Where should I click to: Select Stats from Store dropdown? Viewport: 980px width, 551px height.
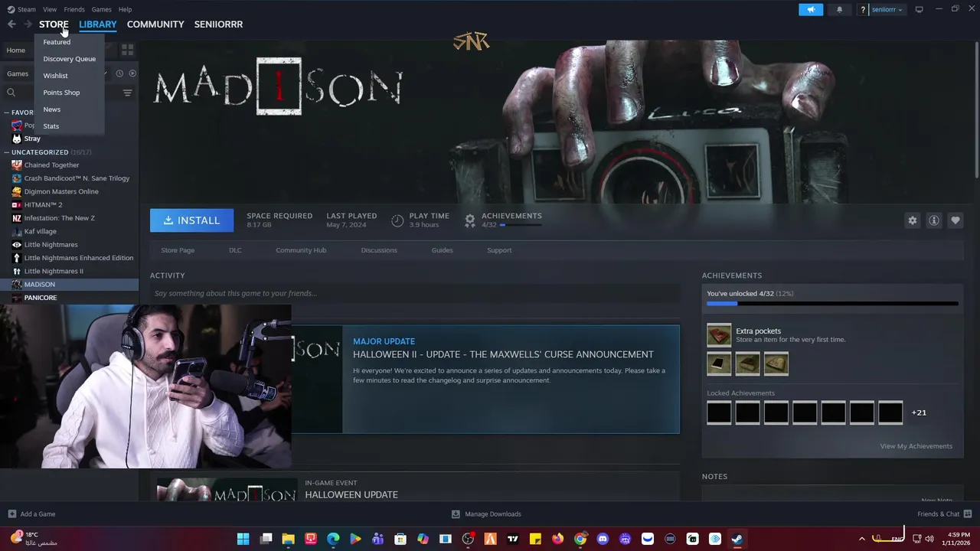click(51, 126)
